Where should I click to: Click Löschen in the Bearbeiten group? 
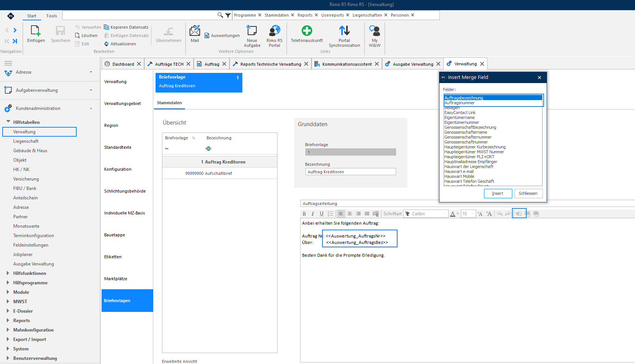pos(86,35)
